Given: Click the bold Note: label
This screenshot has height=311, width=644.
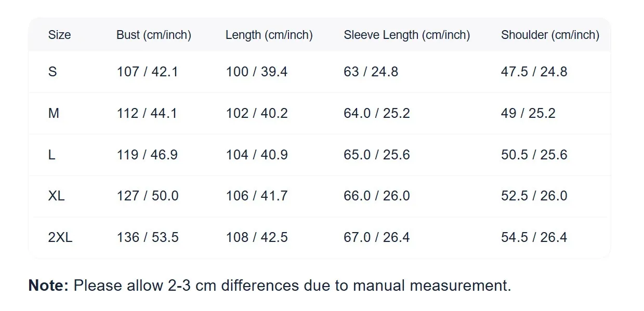Looking at the screenshot, I should [x=48, y=286].
